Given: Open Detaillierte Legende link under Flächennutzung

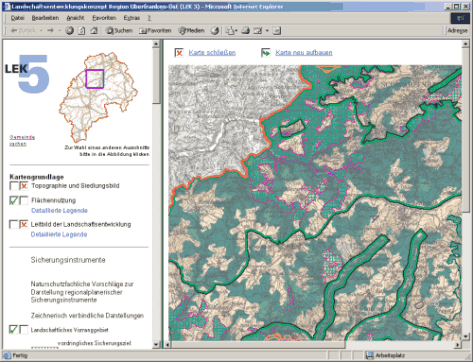Looking at the screenshot, I should click(x=59, y=211).
